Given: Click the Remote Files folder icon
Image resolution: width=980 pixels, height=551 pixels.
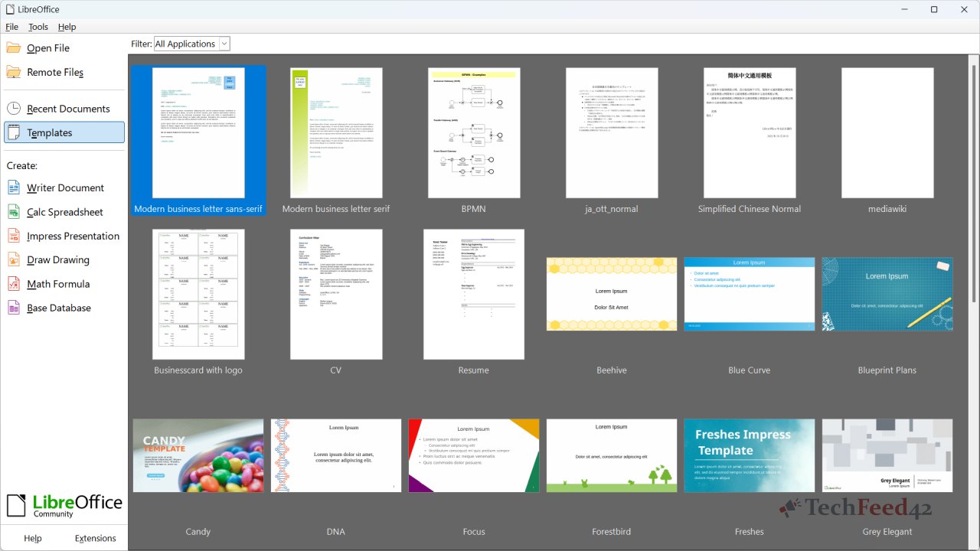Looking at the screenshot, I should click(14, 72).
